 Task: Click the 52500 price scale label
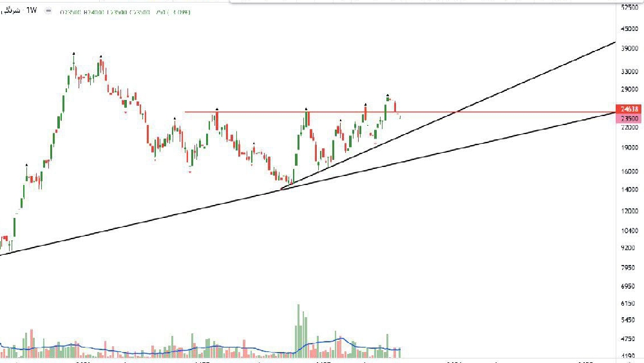(x=630, y=7)
